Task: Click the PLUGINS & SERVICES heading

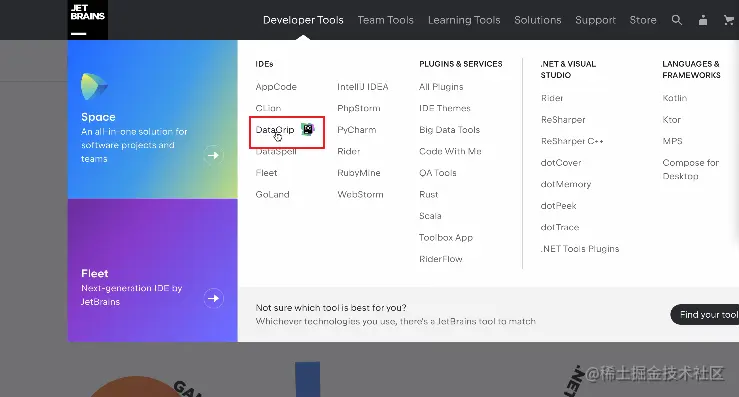Action: (x=461, y=64)
